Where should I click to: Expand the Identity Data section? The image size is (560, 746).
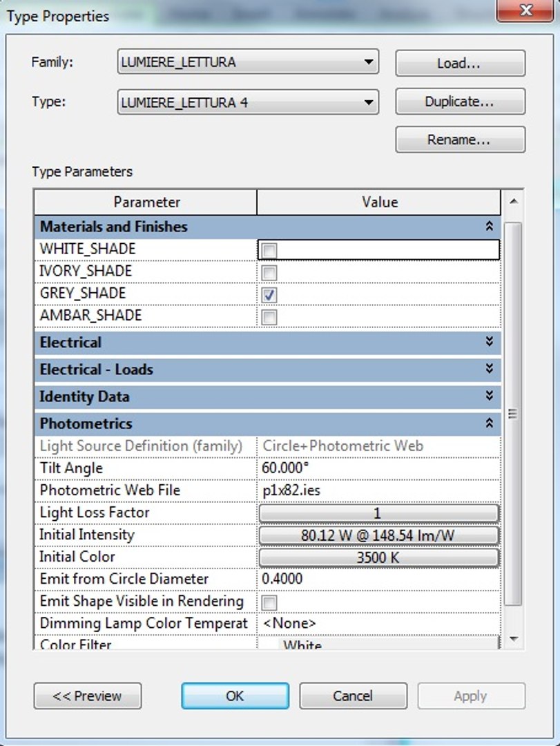(489, 396)
